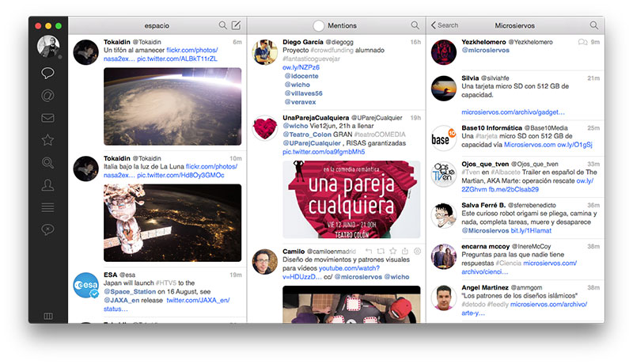The width and height of the screenshot is (633, 364).
Task: Open Italia moonlight photo from Tokaidin
Action: point(172,223)
